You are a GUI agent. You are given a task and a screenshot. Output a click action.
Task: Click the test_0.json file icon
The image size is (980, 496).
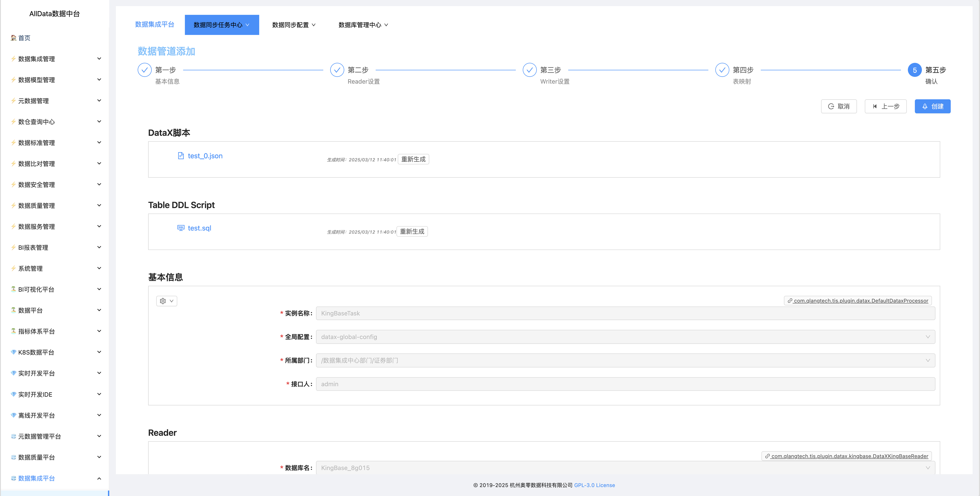(181, 156)
